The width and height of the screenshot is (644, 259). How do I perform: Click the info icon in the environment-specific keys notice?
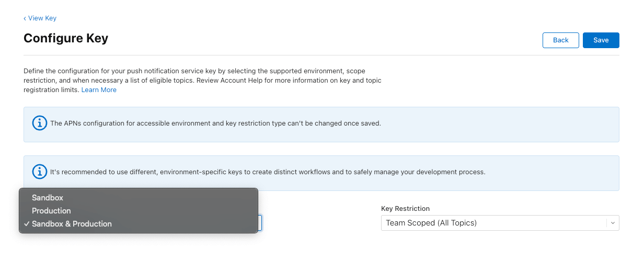point(39,172)
